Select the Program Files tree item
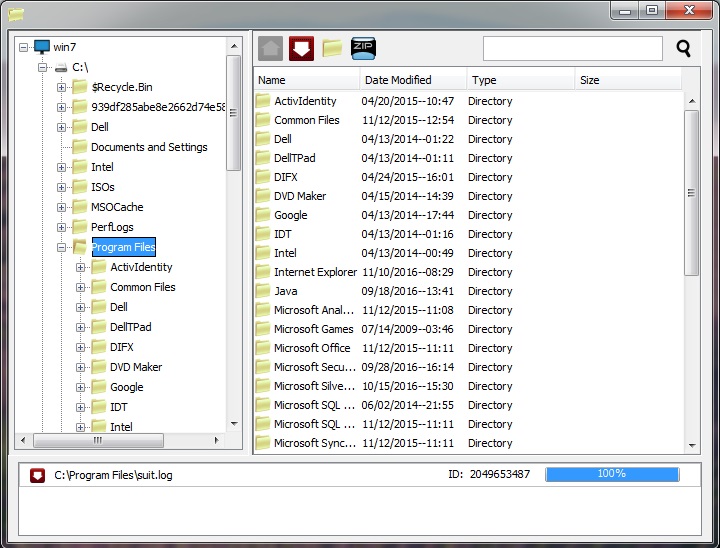The image size is (720, 548). pos(124,247)
